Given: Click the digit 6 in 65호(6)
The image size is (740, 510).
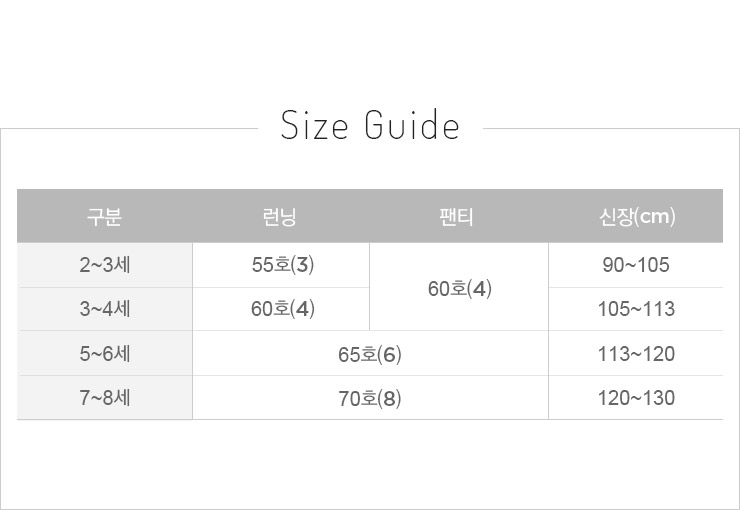Looking at the screenshot, I should pos(389,355).
